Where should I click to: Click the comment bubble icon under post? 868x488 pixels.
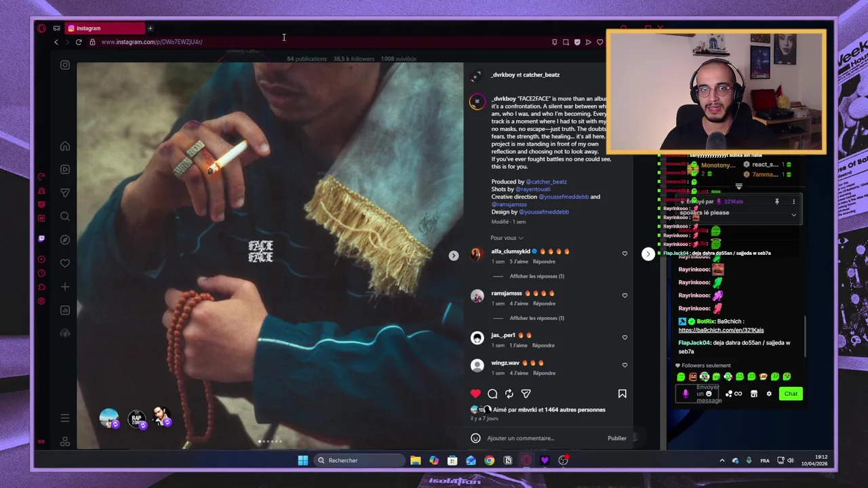(x=492, y=394)
